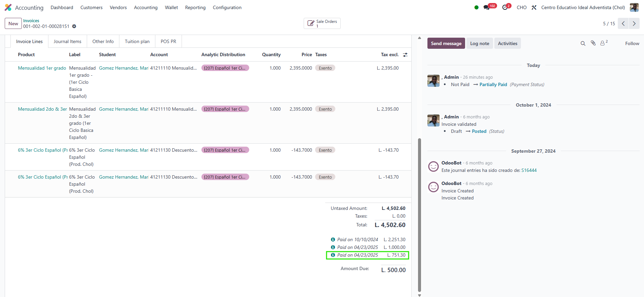This screenshot has height=297, width=644.
Task: Open the Sale Orders smart button
Action: 322,24
